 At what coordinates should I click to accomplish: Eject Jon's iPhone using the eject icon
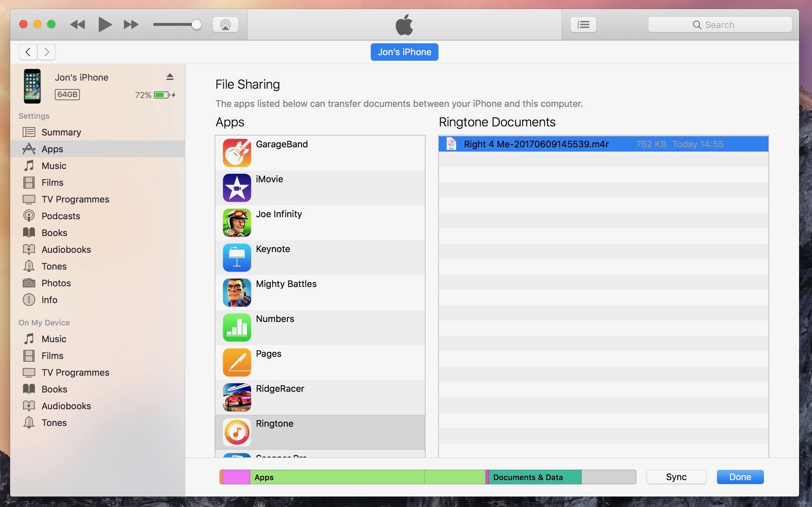[x=170, y=77]
